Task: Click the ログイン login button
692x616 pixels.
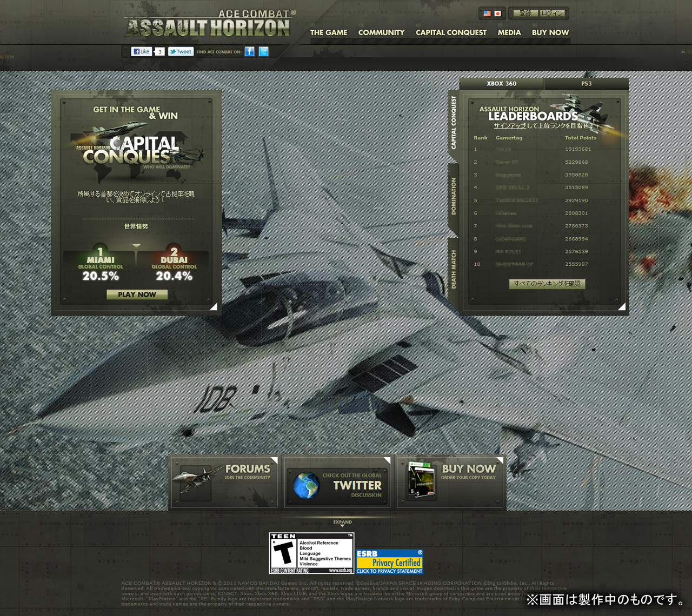Action: tap(552, 14)
